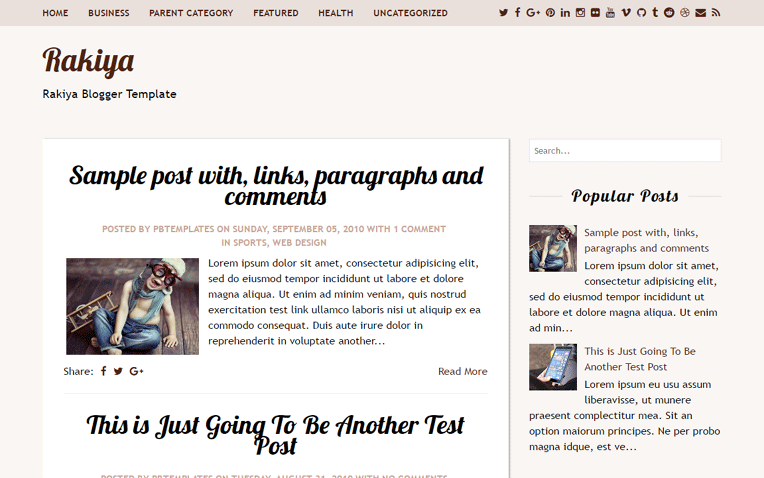Open the LinkedIn icon in header

pos(565,13)
